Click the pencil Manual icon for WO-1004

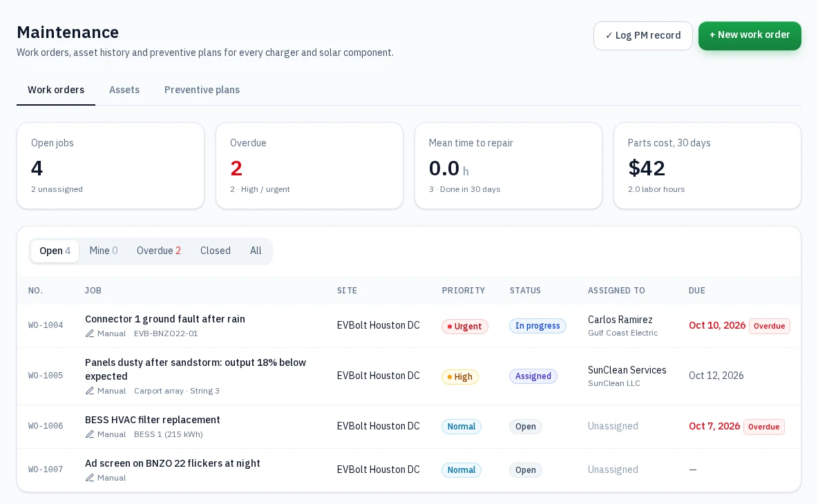(90, 333)
